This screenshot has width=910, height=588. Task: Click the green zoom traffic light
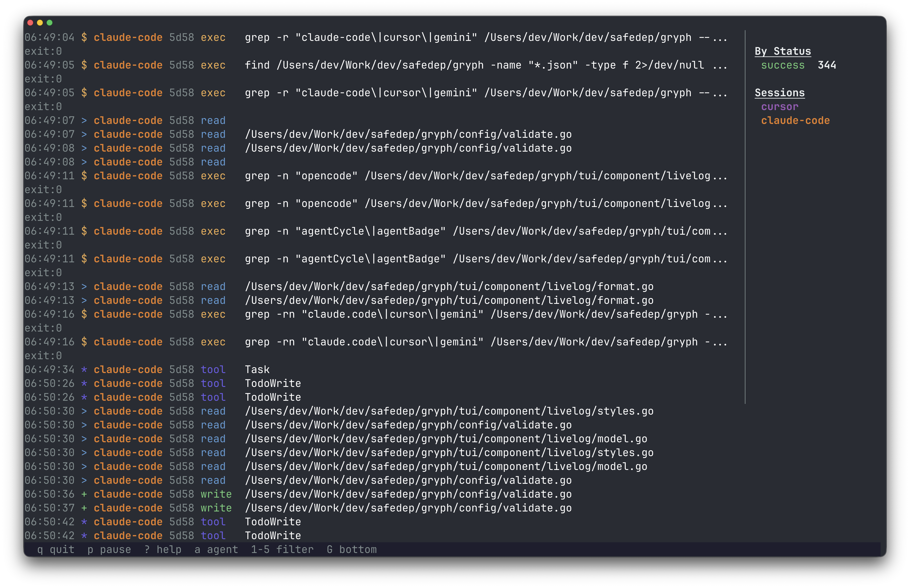[50, 23]
